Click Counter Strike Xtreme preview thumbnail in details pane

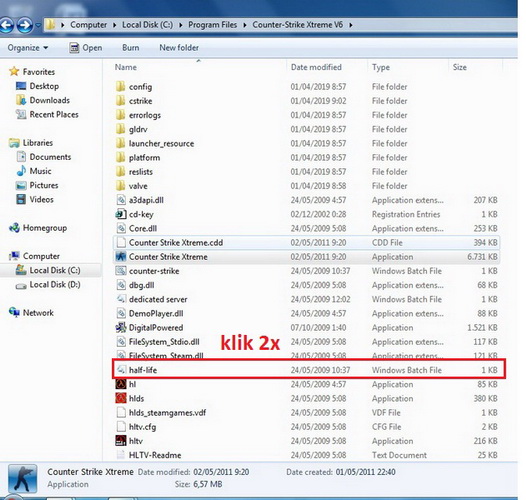click(x=22, y=479)
